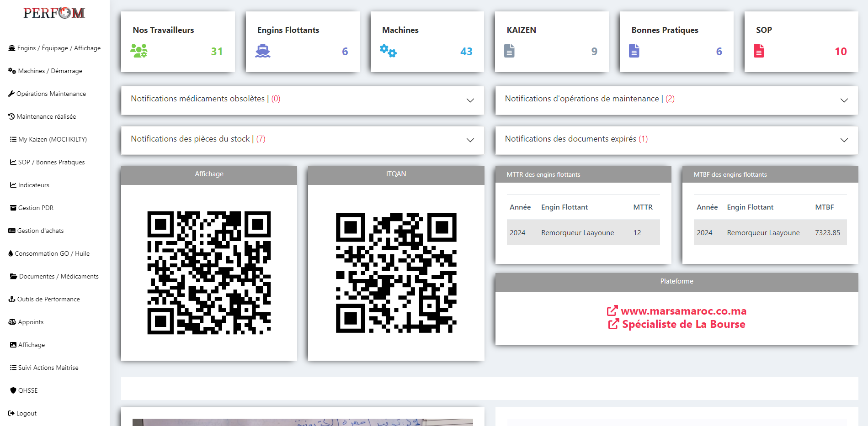Expand Notifications médicaments obsolètes panel
Image resolution: width=868 pixels, height=426 pixels.
(x=470, y=100)
